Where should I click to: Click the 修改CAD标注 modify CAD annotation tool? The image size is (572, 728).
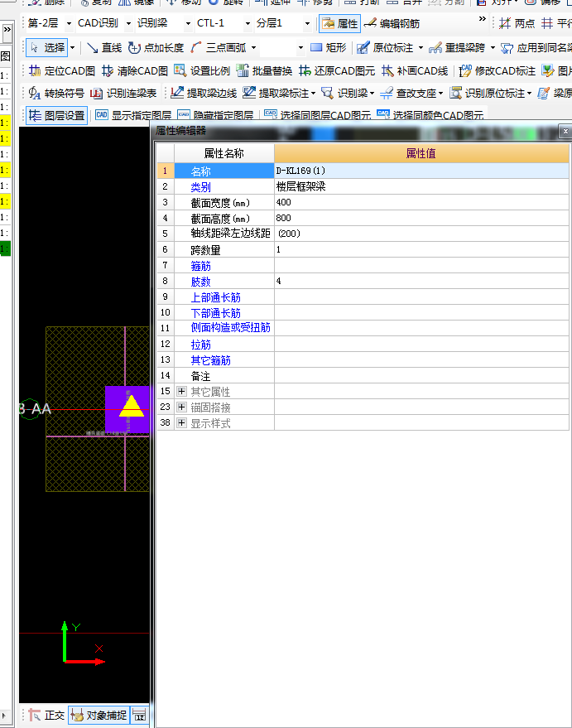click(x=497, y=70)
